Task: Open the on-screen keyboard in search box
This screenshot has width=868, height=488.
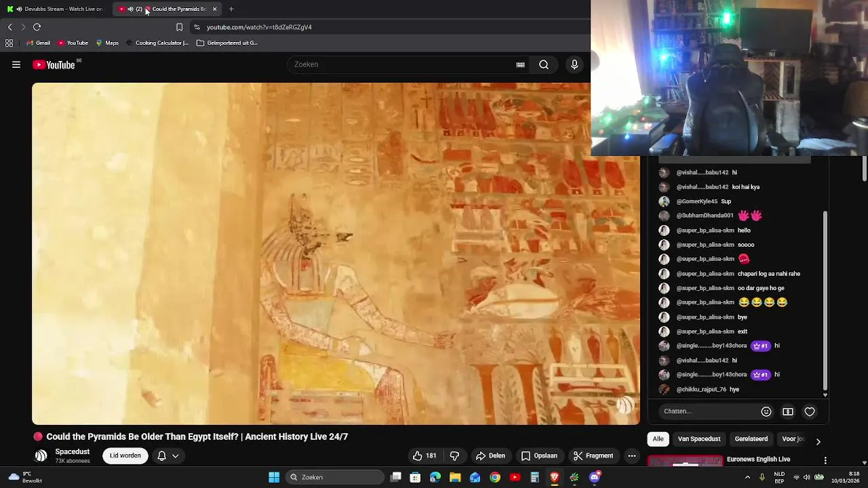Action: (520, 64)
